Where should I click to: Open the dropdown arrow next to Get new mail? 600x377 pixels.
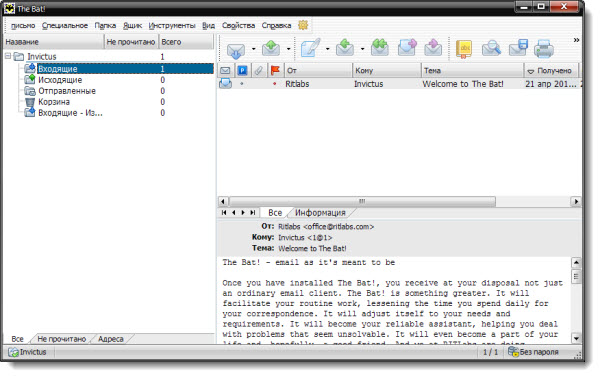pos(253,49)
